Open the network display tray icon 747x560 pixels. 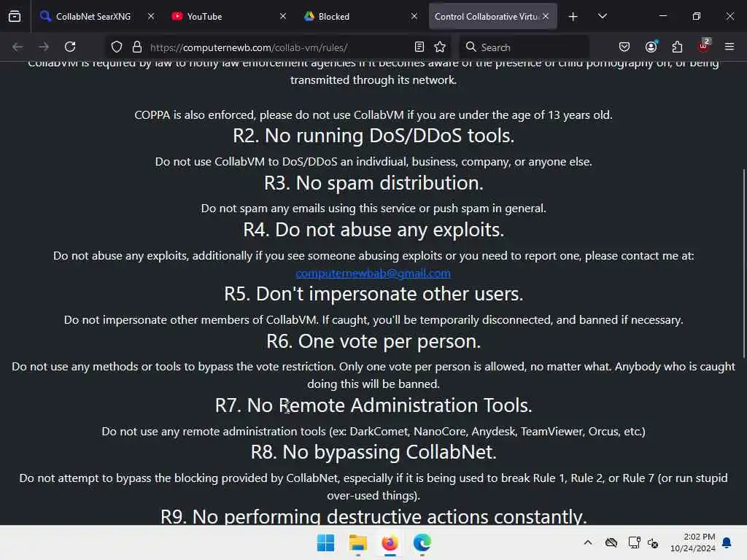634,542
